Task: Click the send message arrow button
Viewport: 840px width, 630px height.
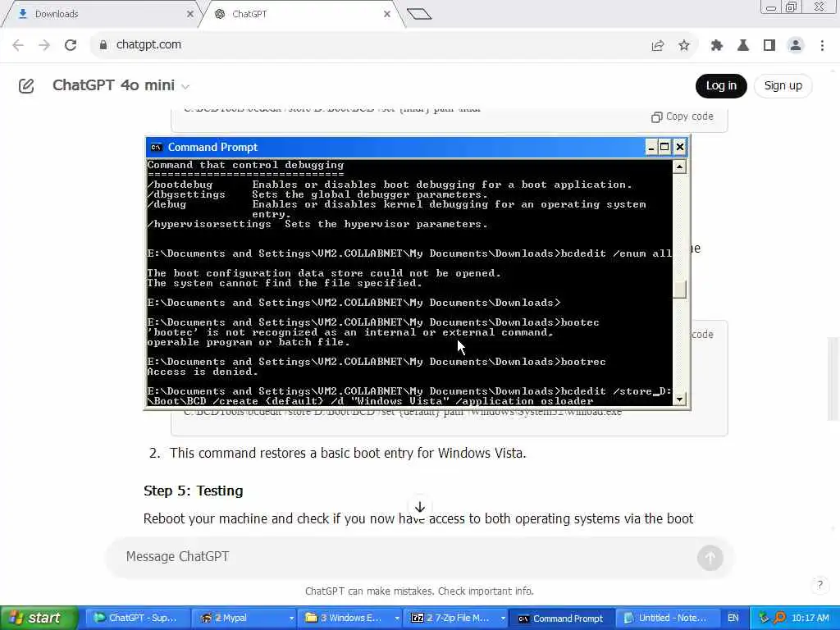Action: click(x=710, y=558)
